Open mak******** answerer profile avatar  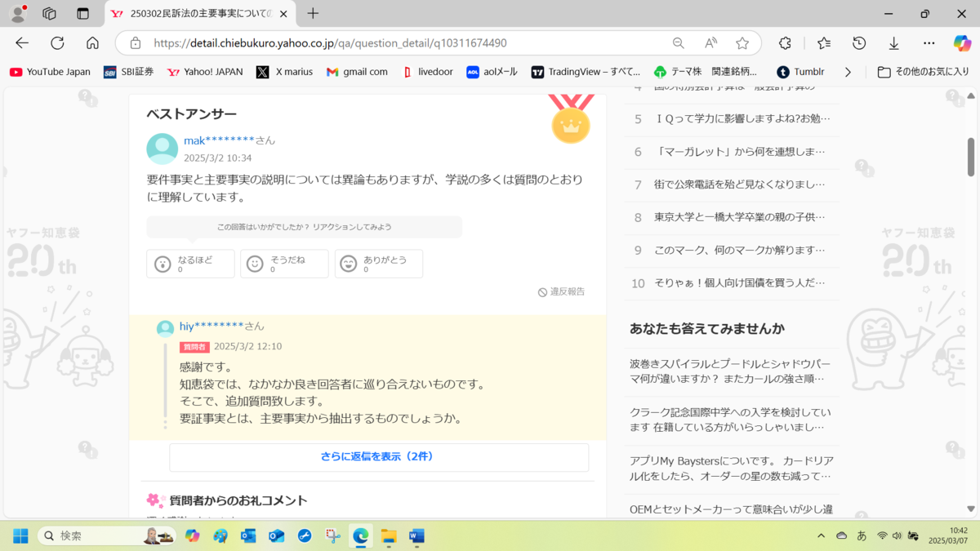coord(163,149)
